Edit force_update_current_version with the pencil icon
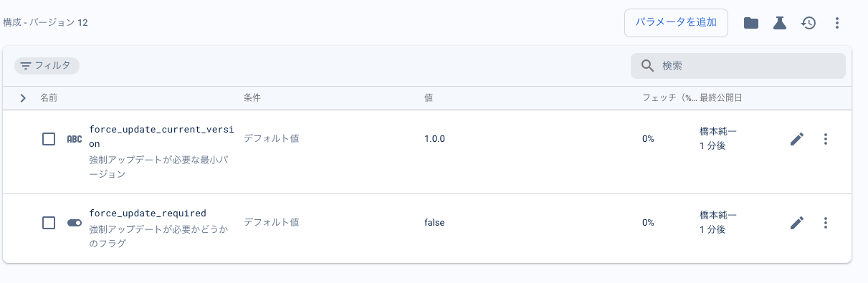Viewport: 868px width, 283px height. 797,139
